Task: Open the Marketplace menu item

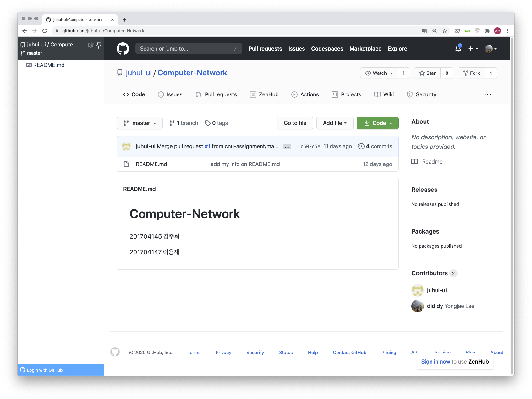Action: (x=365, y=48)
